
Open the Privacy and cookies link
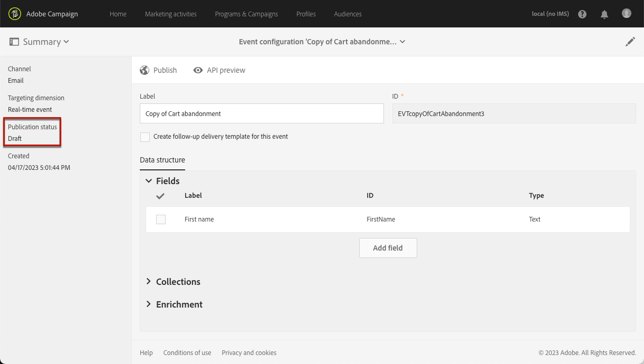click(249, 353)
